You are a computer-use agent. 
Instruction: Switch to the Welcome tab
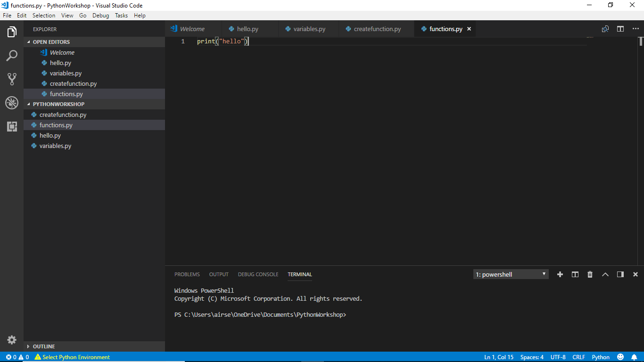(x=193, y=29)
